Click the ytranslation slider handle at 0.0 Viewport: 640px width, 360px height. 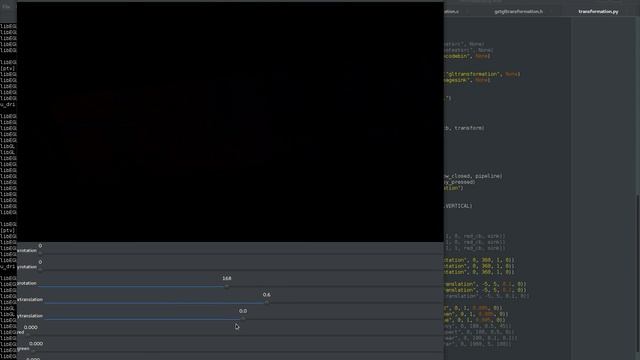[243, 318]
